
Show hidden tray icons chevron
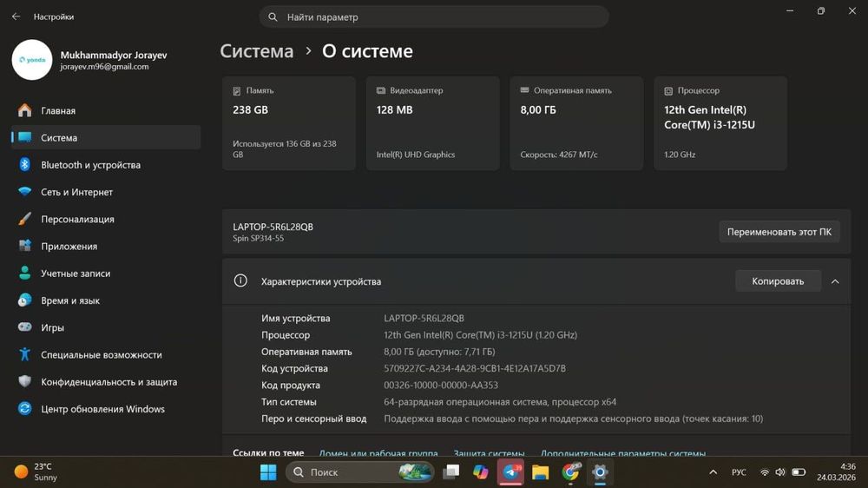pos(713,472)
